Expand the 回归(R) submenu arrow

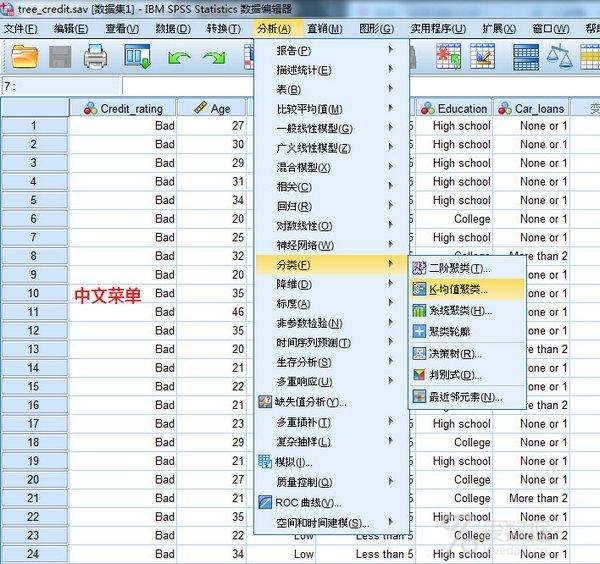[391, 205]
